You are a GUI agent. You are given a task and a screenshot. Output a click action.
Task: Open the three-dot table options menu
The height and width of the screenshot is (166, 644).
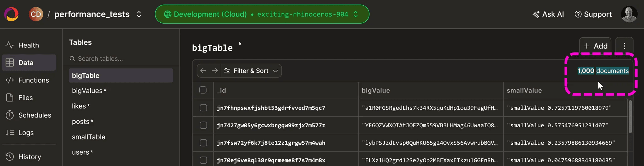(x=624, y=46)
